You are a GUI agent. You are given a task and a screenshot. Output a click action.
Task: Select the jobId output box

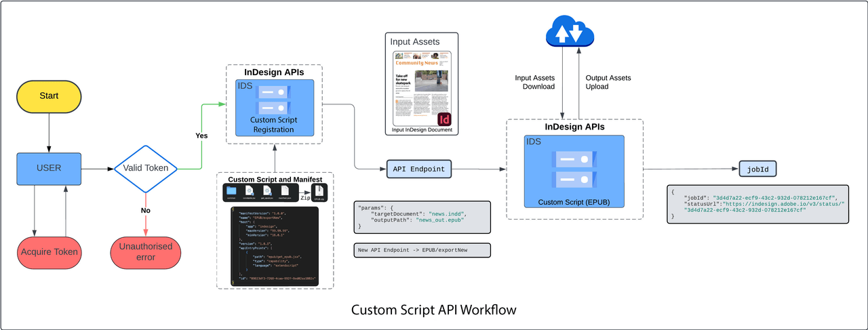point(758,169)
